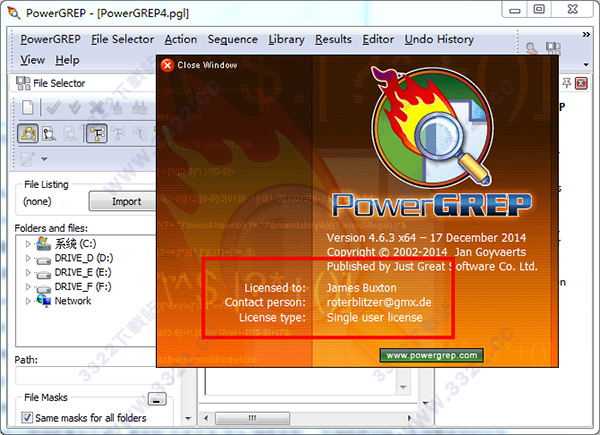
Task: Click the greyed tree structure icon
Action: 119,133
